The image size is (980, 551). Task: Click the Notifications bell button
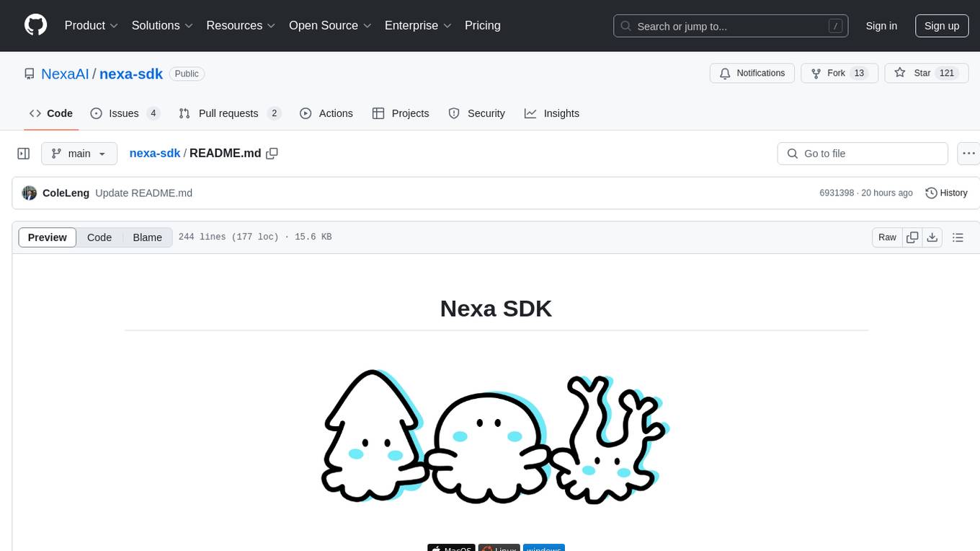(752, 74)
